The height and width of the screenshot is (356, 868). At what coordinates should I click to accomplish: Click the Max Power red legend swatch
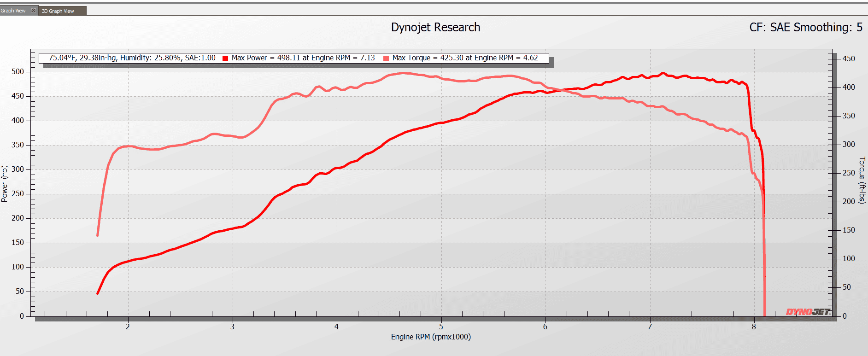point(225,58)
